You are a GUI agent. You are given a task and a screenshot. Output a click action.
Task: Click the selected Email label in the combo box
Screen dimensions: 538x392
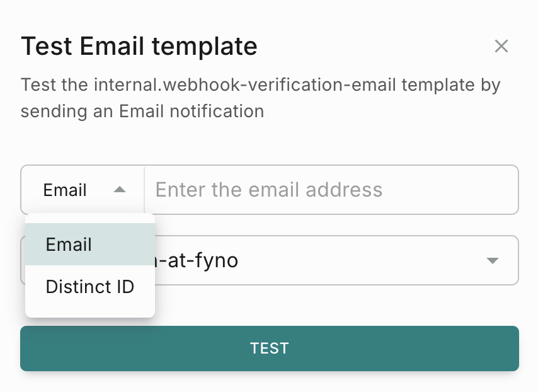pyautogui.click(x=65, y=190)
